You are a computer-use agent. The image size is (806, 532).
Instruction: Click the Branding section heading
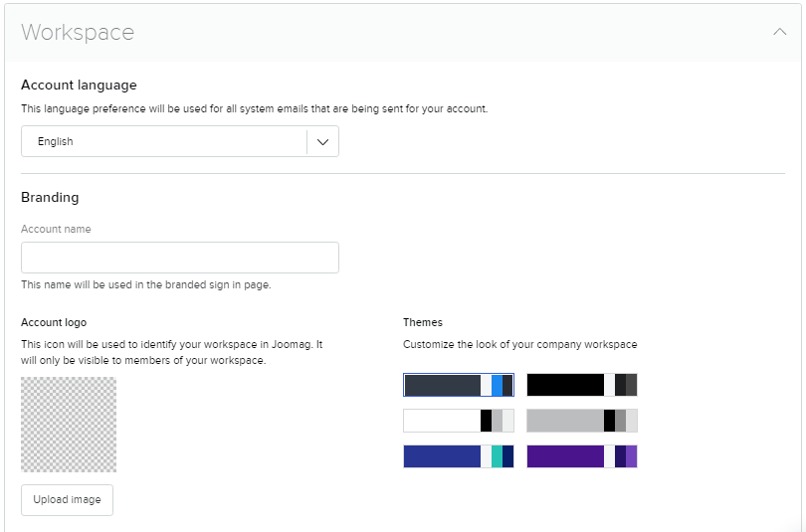pyautogui.click(x=50, y=197)
